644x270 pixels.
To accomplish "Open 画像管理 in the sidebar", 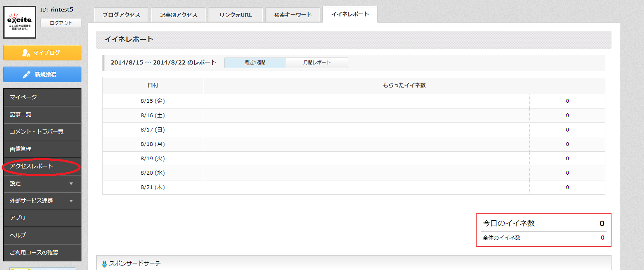I will click(42, 149).
